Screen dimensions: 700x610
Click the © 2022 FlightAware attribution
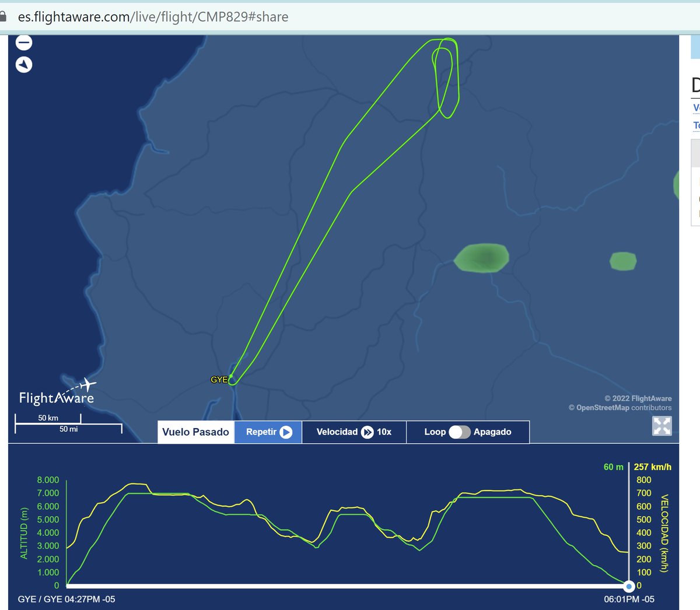point(638,398)
